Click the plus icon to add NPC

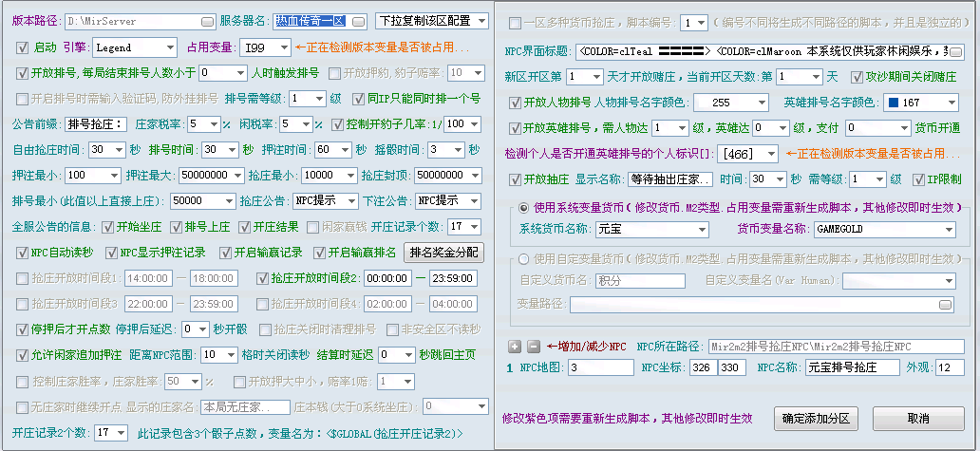click(515, 347)
